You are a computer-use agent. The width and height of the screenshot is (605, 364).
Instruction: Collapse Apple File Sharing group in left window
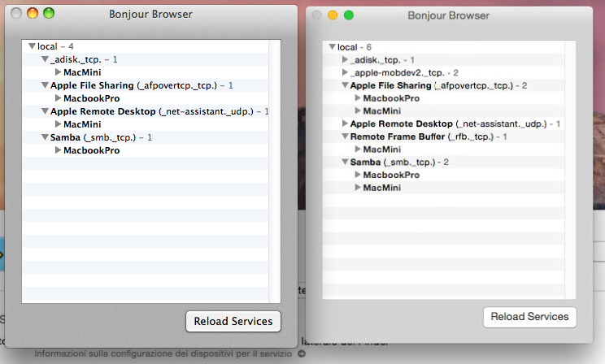pyautogui.click(x=46, y=85)
